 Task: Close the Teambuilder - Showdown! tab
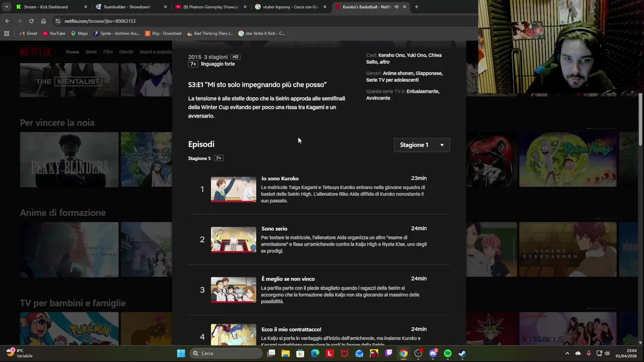click(166, 7)
